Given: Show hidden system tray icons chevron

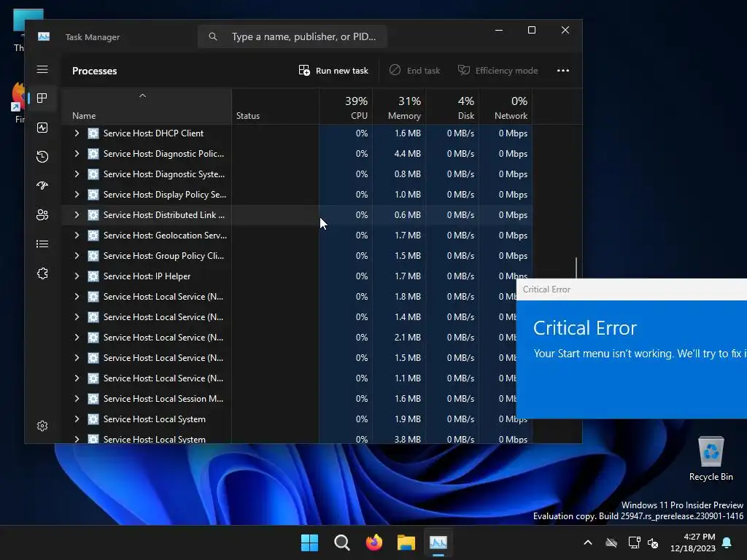Looking at the screenshot, I should tap(588, 542).
